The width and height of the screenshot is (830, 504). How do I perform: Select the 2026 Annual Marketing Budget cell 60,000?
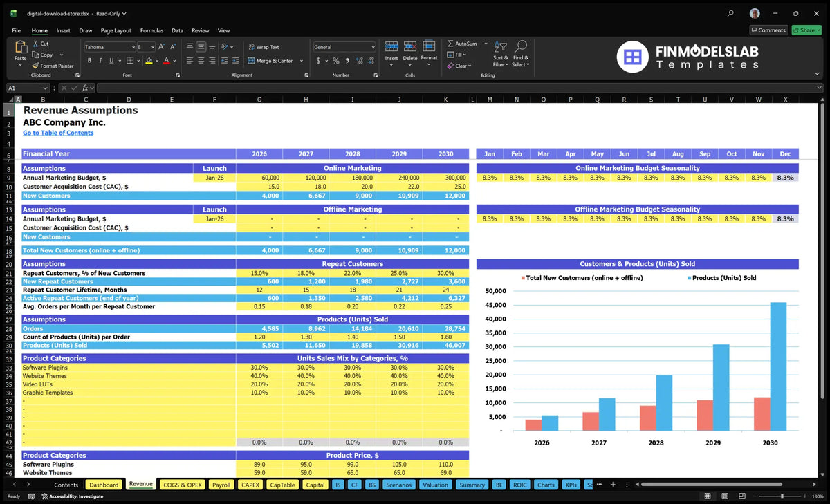tap(259, 178)
